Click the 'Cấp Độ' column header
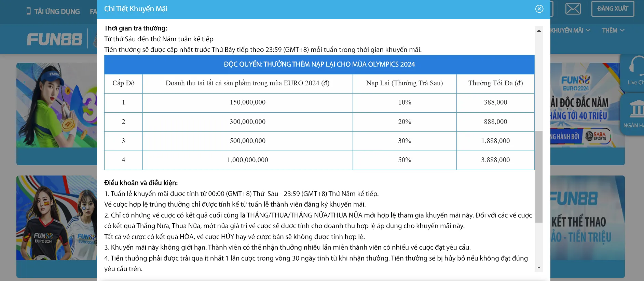Image resolution: width=644 pixels, height=281 pixels. point(123,83)
